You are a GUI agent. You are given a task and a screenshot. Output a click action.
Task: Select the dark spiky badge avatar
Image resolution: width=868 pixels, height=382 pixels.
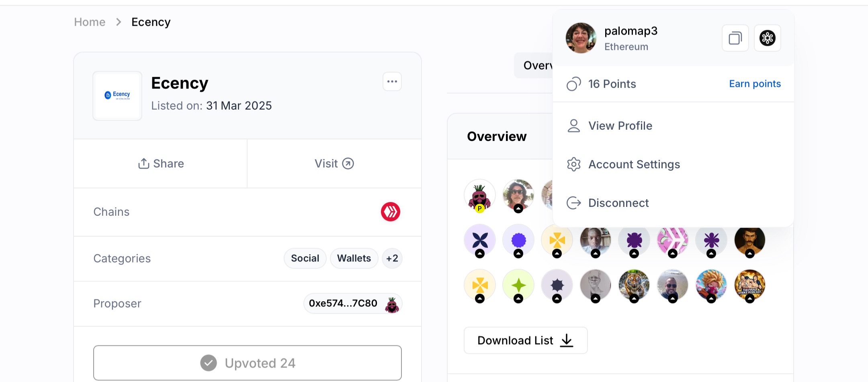(557, 286)
